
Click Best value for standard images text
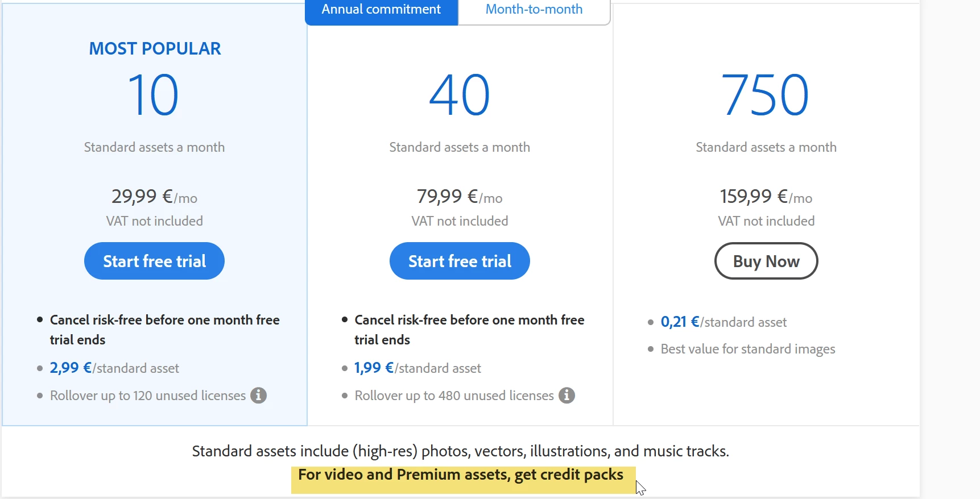[747, 349]
